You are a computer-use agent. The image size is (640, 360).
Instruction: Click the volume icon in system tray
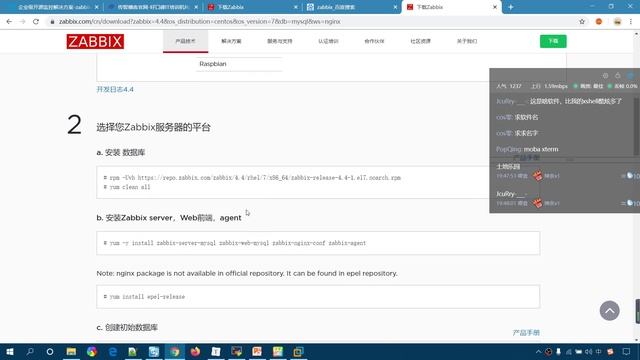(588, 351)
